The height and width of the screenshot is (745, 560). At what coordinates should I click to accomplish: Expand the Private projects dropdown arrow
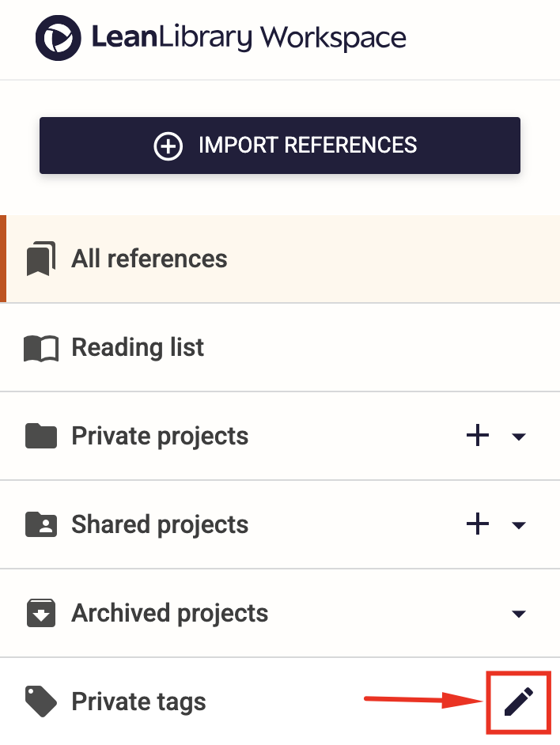pos(519,437)
